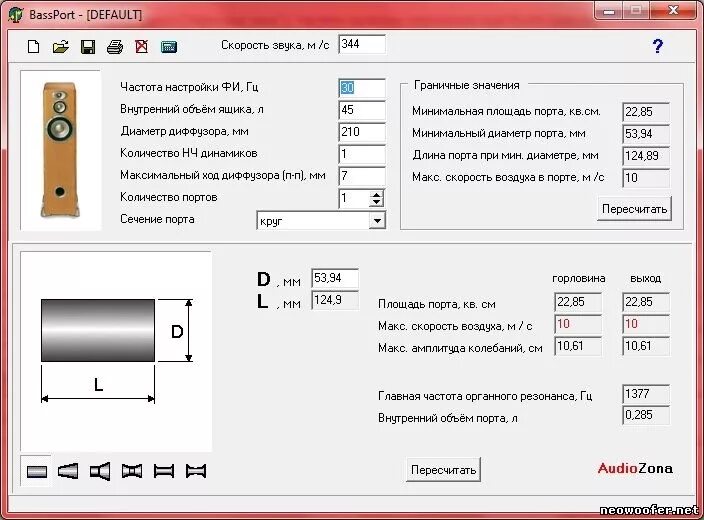
Task: Click the cone diameter field showing 210
Action: (362, 132)
